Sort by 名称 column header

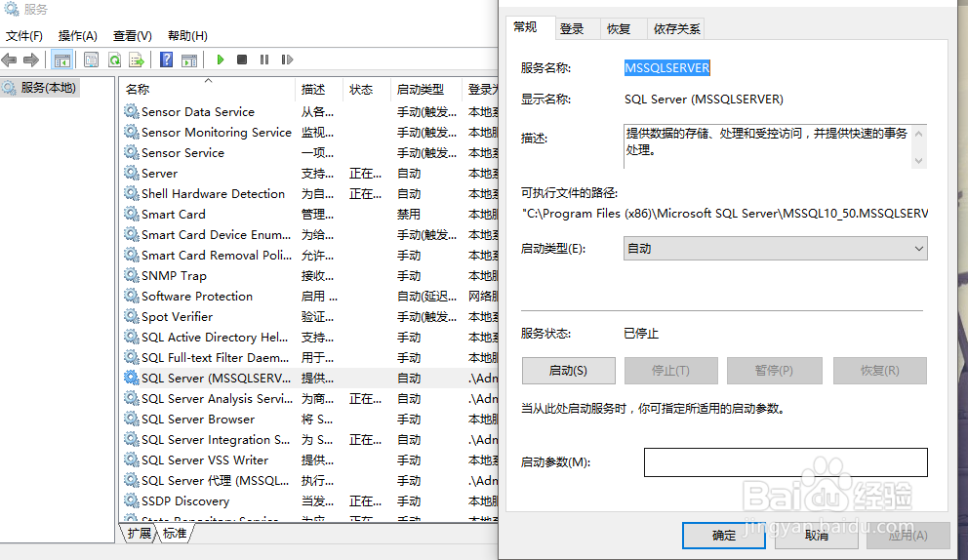tap(208, 89)
